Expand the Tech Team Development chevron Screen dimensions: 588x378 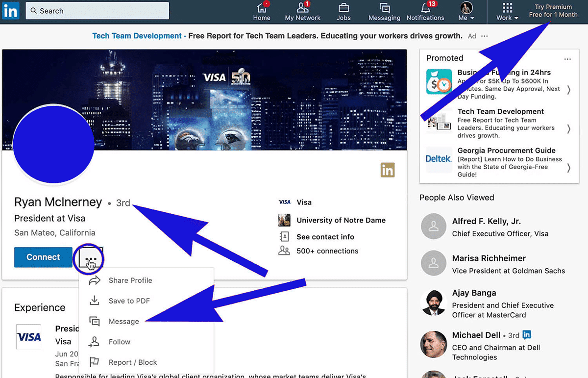click(x=569, y=129)
